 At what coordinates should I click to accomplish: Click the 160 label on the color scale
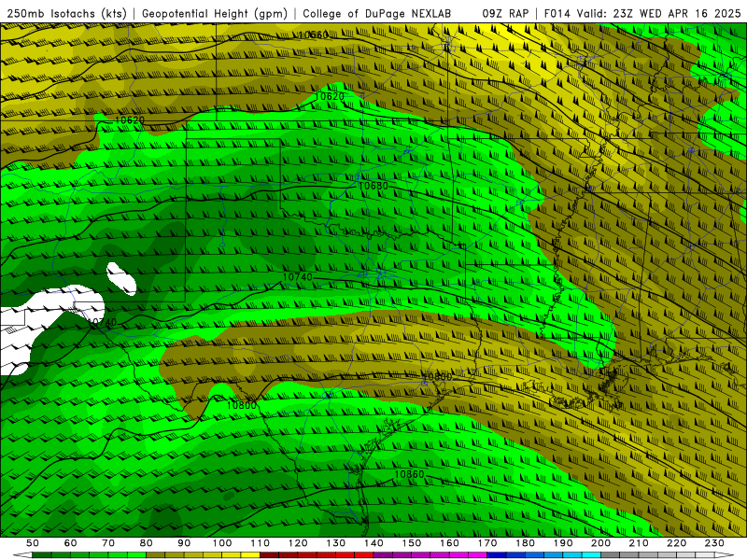[449, 543]
